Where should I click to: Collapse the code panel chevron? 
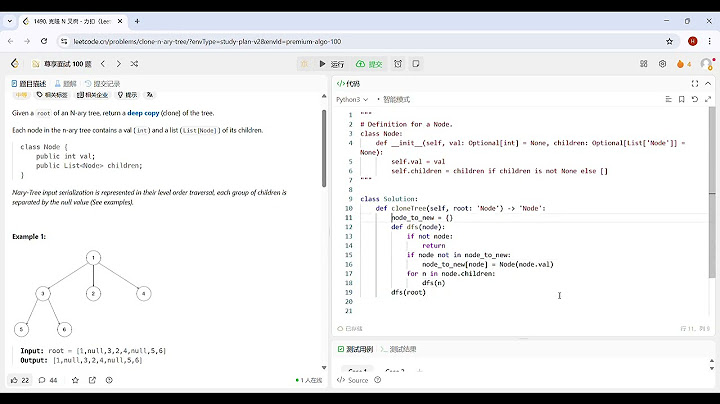(708, 84)
